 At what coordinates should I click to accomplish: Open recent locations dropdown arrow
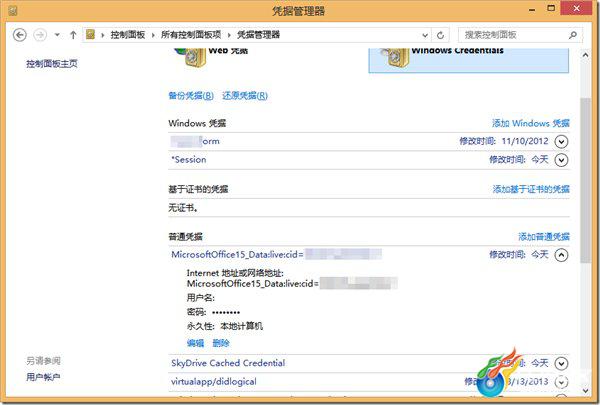(57, 35)
